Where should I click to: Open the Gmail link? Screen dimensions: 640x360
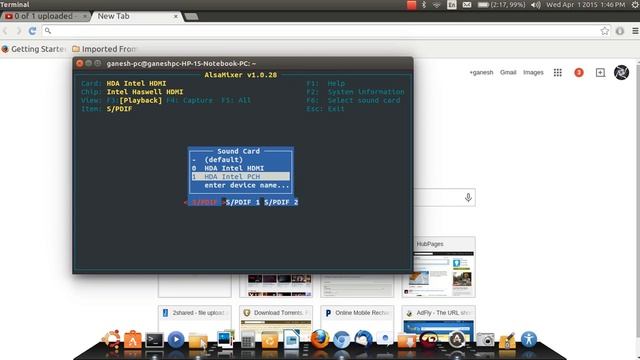click(x=508, y=73)
